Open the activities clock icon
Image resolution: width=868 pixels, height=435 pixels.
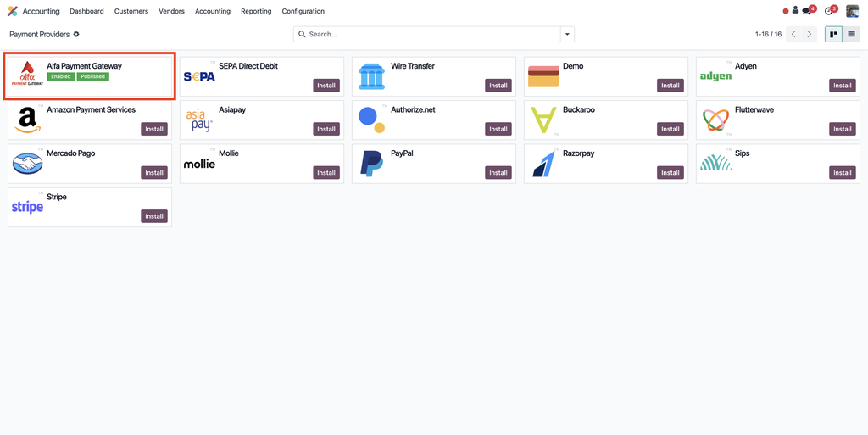829,11
